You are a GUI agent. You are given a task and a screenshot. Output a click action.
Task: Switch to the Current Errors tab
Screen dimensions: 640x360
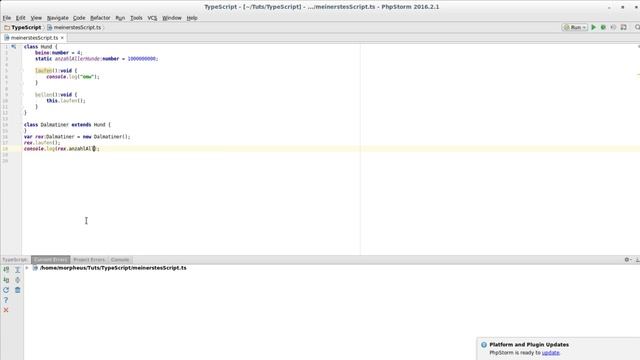point(51,260)
